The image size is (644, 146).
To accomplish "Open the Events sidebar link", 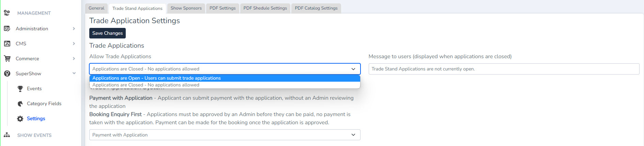I will click(34, 88).
